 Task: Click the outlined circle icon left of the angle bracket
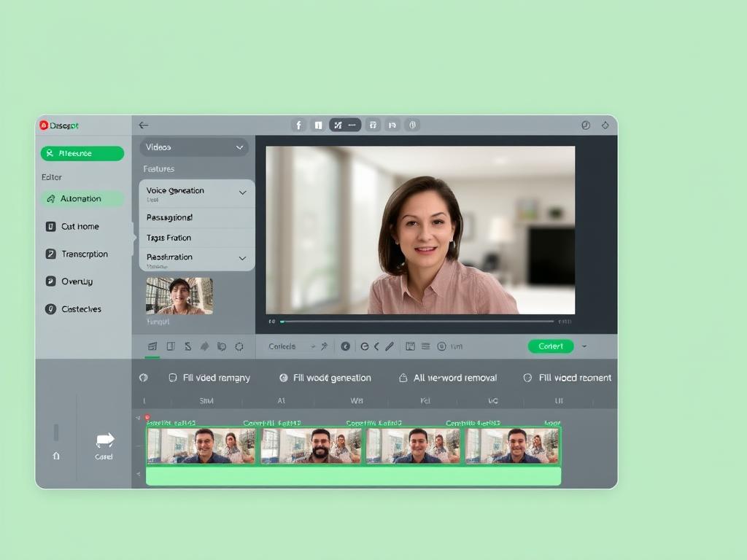(x=365, y=346)
